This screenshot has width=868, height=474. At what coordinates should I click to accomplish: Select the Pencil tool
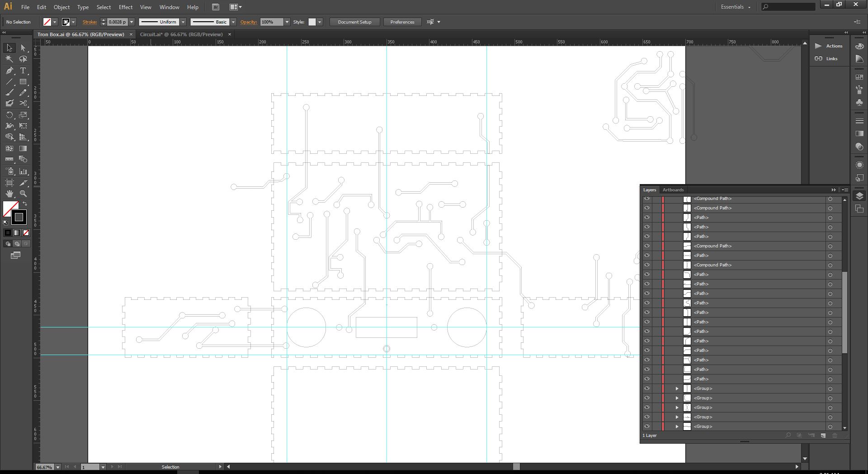coord(23,93)
